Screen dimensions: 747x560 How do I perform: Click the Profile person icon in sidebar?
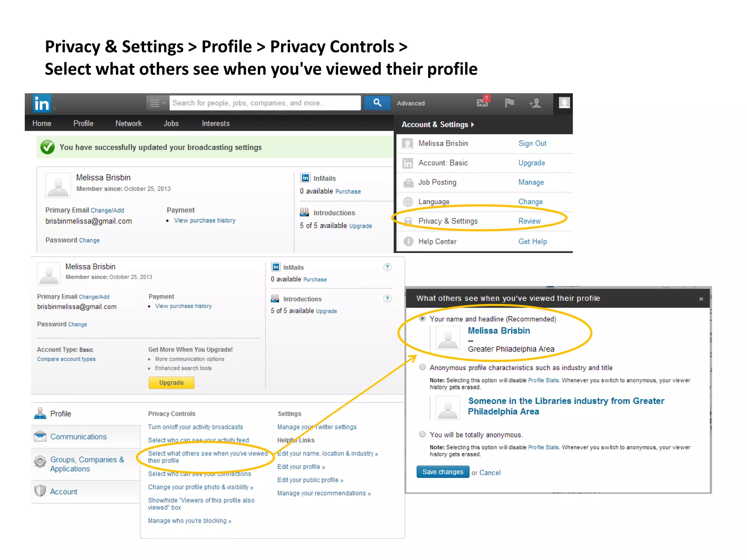point(40,413)
